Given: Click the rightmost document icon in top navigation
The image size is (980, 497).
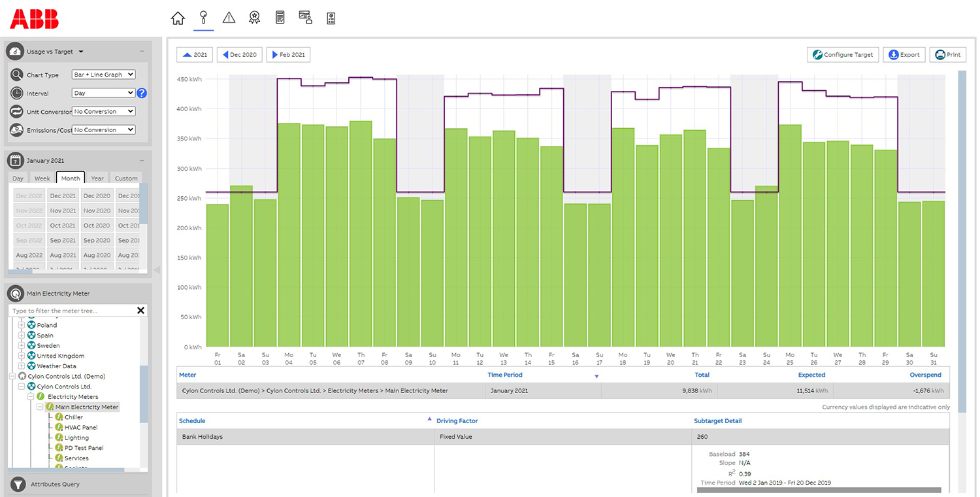Looking at the screenshot, I should click(331, 18).
